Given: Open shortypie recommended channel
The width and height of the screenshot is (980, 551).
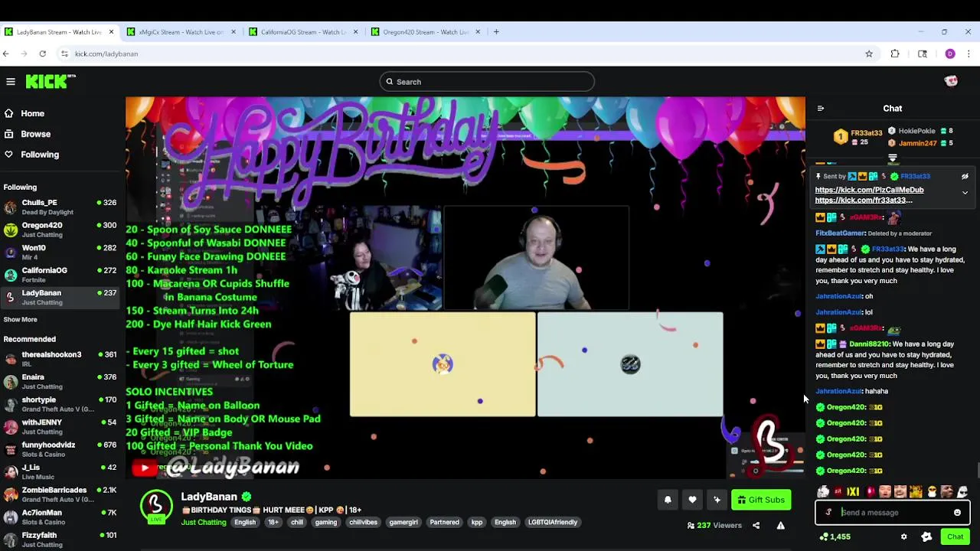Looking at the screenshot, I should pos(60,404).
